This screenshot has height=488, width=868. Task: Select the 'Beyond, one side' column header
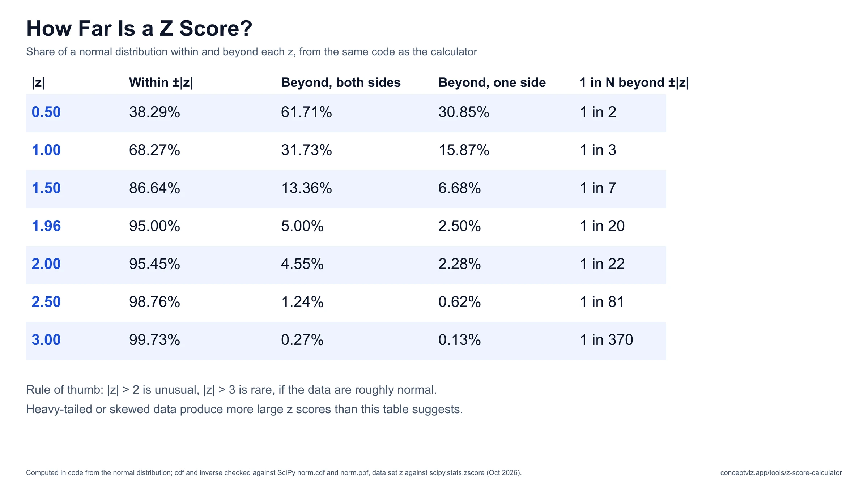click(492, 82)
